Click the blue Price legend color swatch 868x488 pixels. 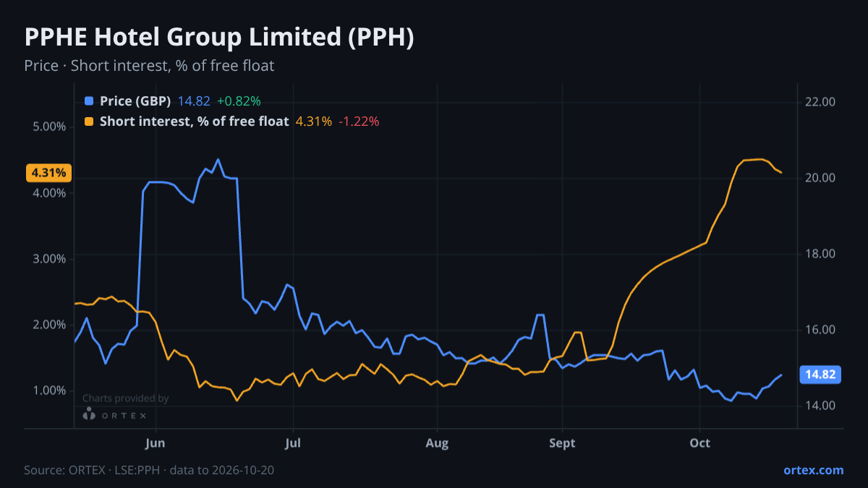[x=89, y=101]
